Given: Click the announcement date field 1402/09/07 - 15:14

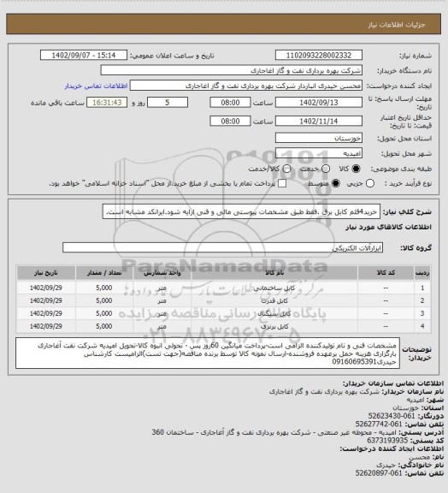Looking at the screenshot, I should pos(84,56).
